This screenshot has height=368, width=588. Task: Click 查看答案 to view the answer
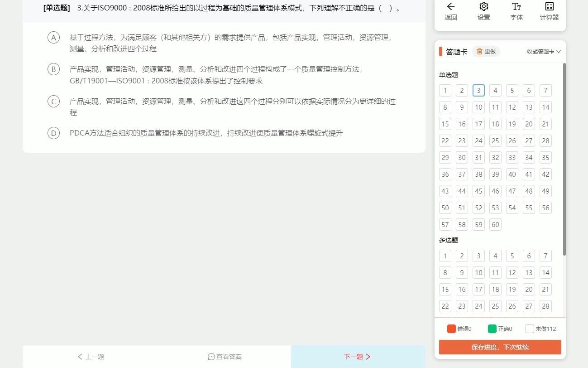pyautogui.click(x=225, y=357)
